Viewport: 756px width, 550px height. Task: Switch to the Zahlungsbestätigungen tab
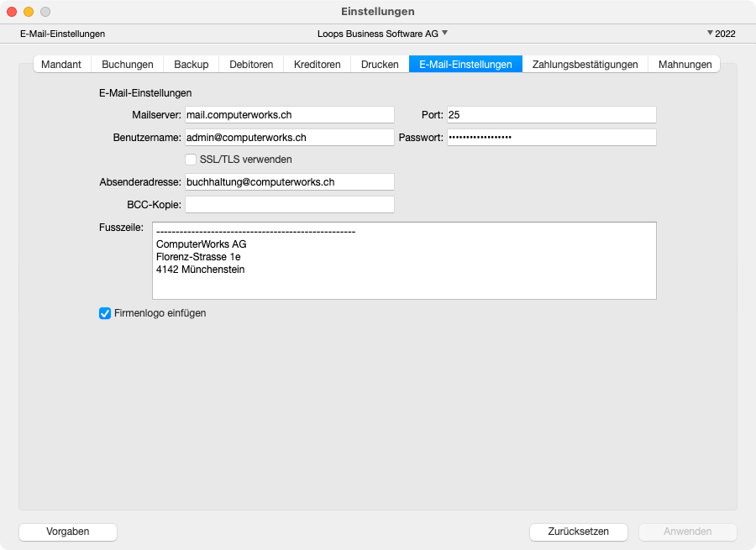pyautogui.click(x=585, y=64)
